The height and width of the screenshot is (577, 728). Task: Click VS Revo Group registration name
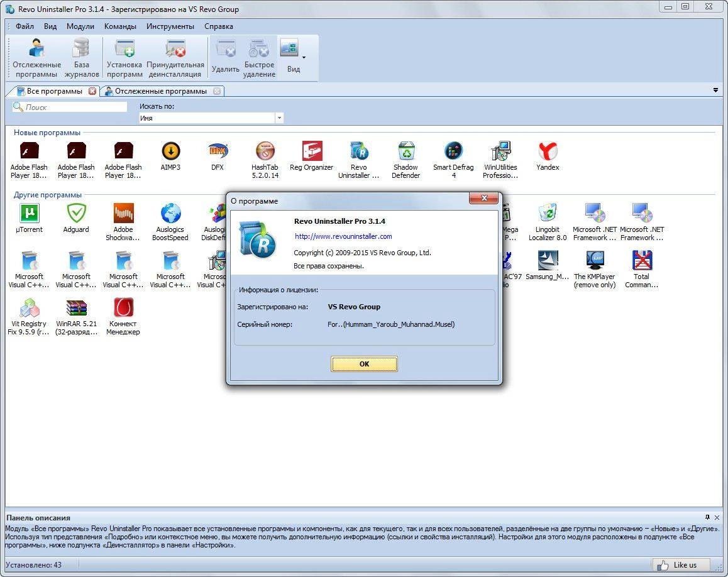pyautogui.click(x=354, y=307)
